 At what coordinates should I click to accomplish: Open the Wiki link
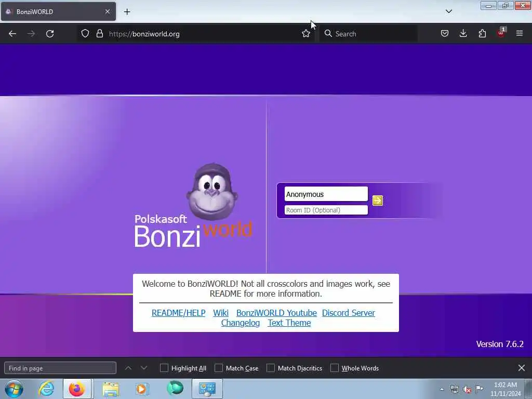pos(221,313)
